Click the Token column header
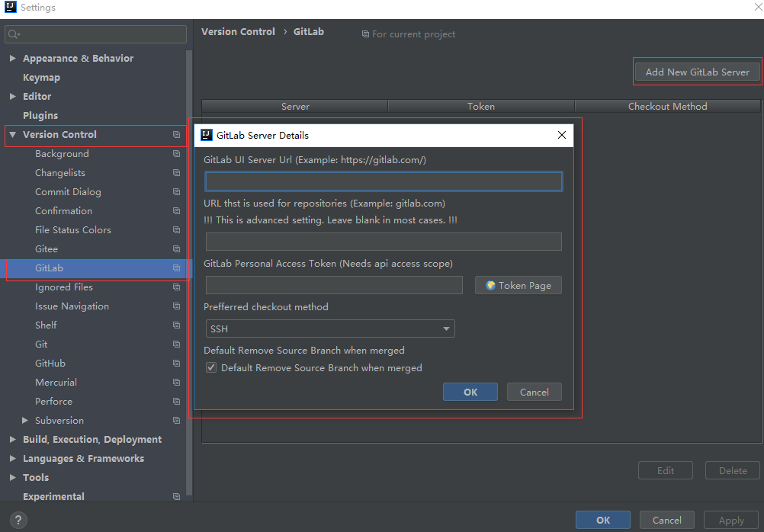This screenshot has height=532, width=764. coord(481,106)
